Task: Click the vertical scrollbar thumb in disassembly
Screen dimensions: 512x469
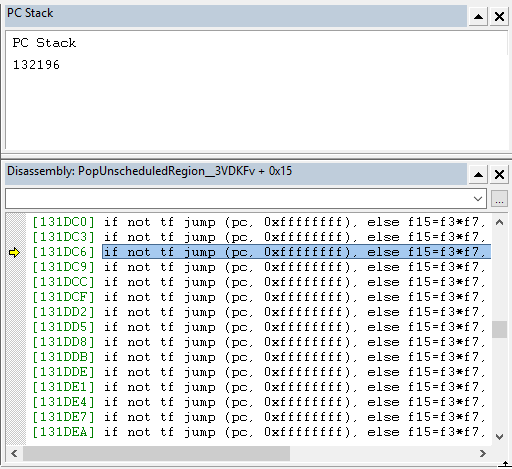Action: pyautogui.click(x=499, y=329)
